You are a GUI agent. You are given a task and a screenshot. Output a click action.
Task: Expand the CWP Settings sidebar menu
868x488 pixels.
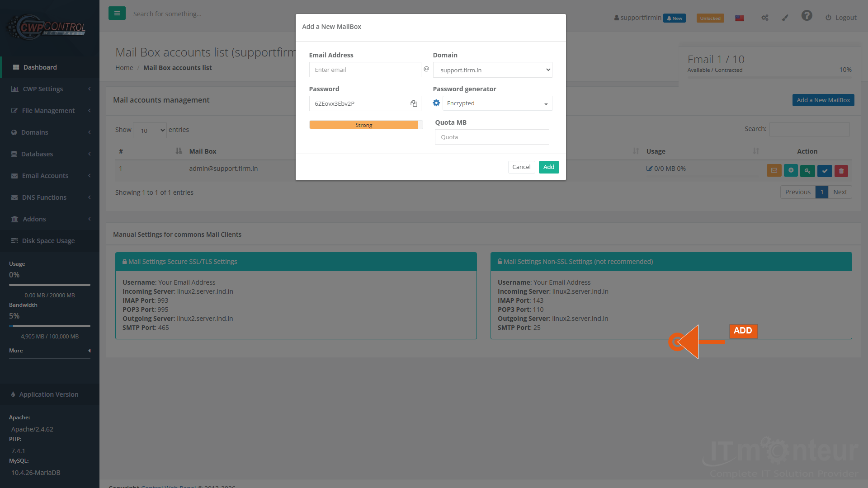[x=50, y=89]
